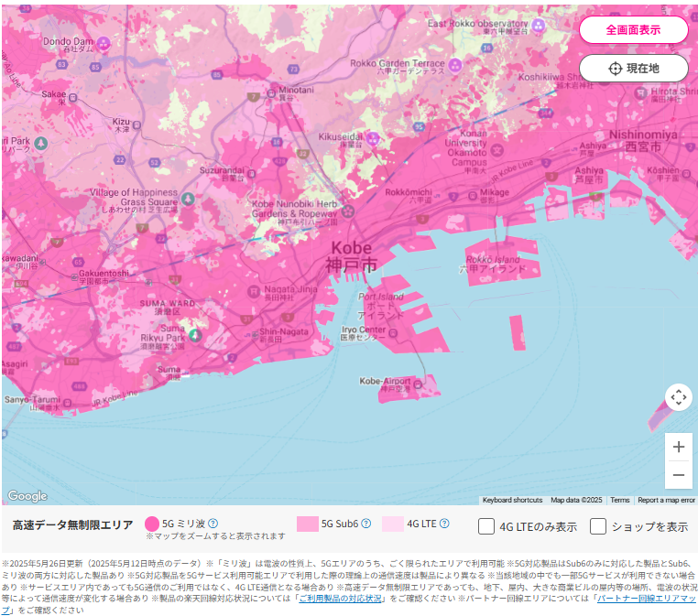
Task: Click the Kikuseidai viewpoint marker
Action: coord(373,139)
